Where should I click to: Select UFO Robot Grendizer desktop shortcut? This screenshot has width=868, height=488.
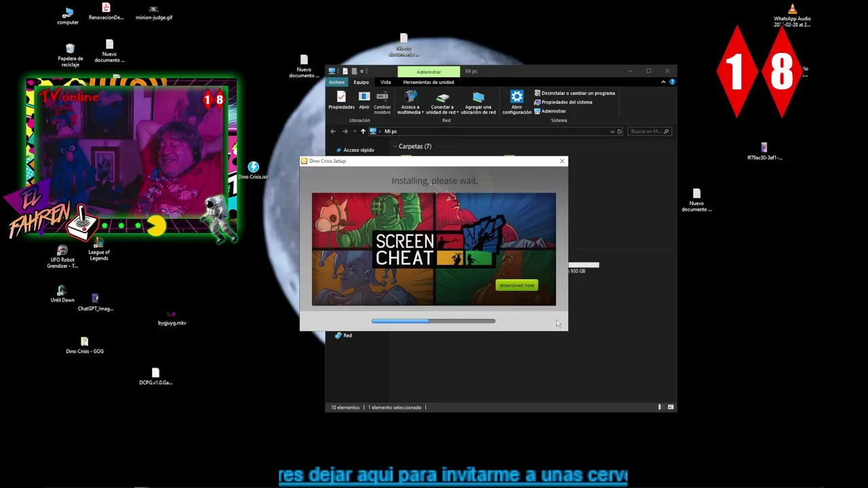(x=62, y=257)
